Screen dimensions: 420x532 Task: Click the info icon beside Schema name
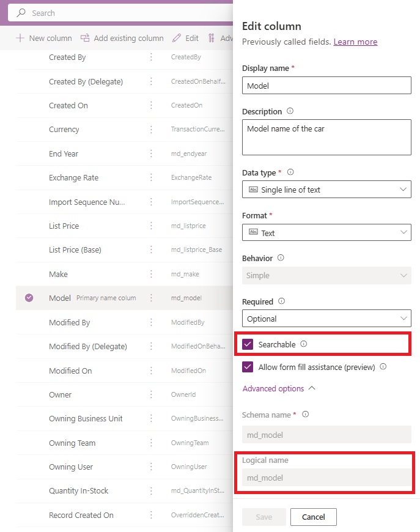point(305,414)
